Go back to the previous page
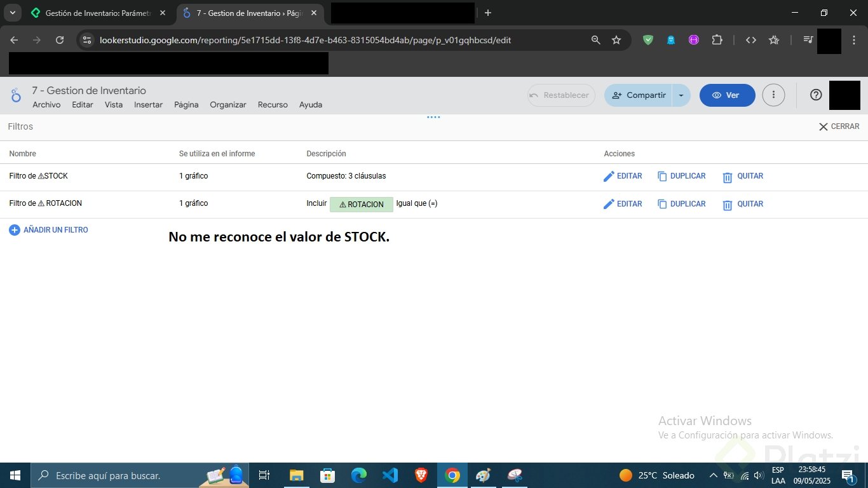Image resolution: width=868 pixels, height=488 pixels. (x=15, y=40)
